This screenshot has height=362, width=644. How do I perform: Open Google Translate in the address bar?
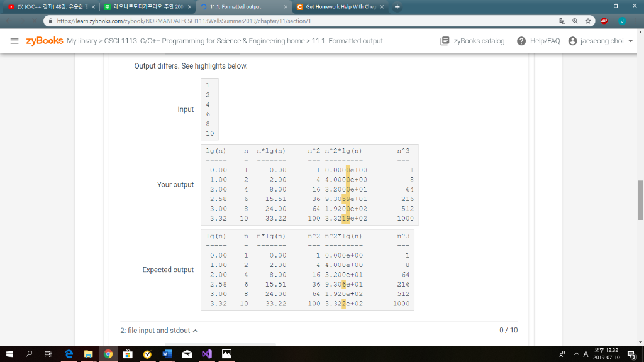[562, 19]
